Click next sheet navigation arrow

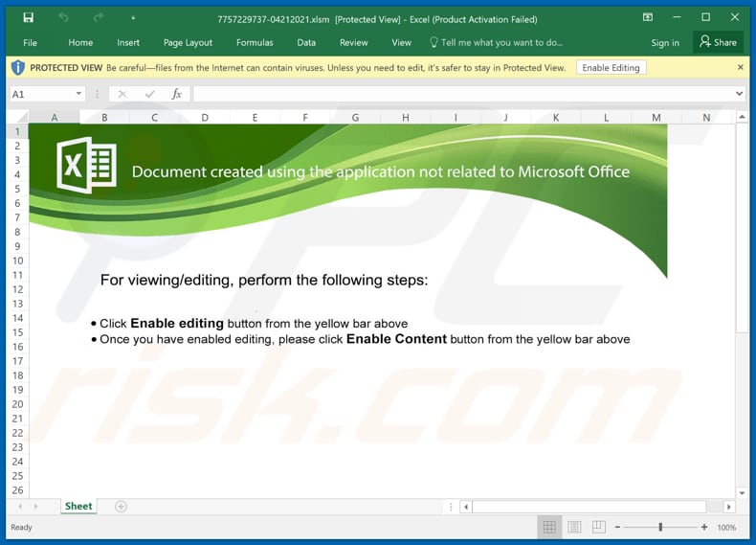(x=35, y=506)
